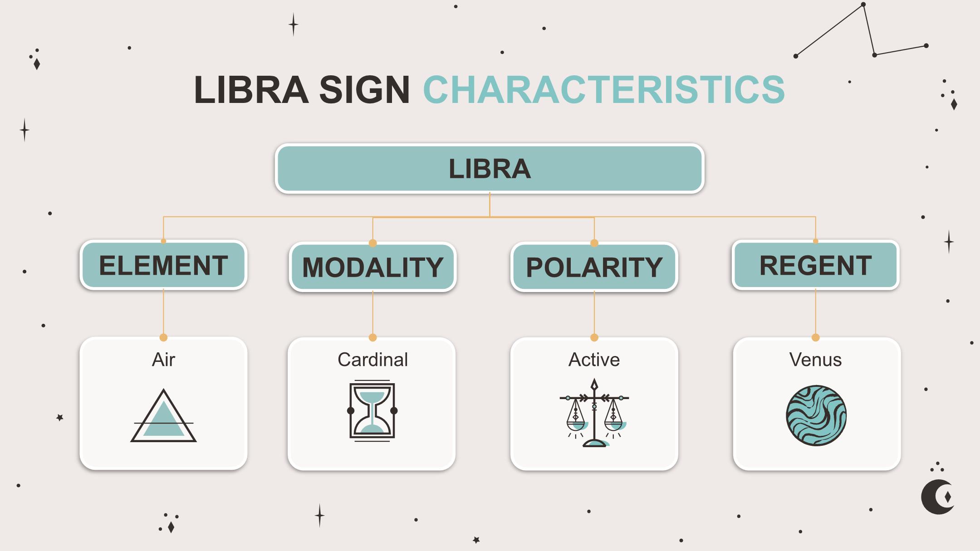Click the teal CHARACTERISTICS title word
Viewport: 980px width, 551px height.
click(604, 89)
